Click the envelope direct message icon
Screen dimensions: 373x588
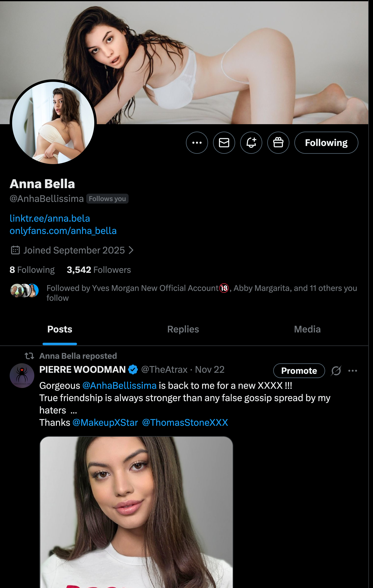pyautogui.click(x=224, y=143)
